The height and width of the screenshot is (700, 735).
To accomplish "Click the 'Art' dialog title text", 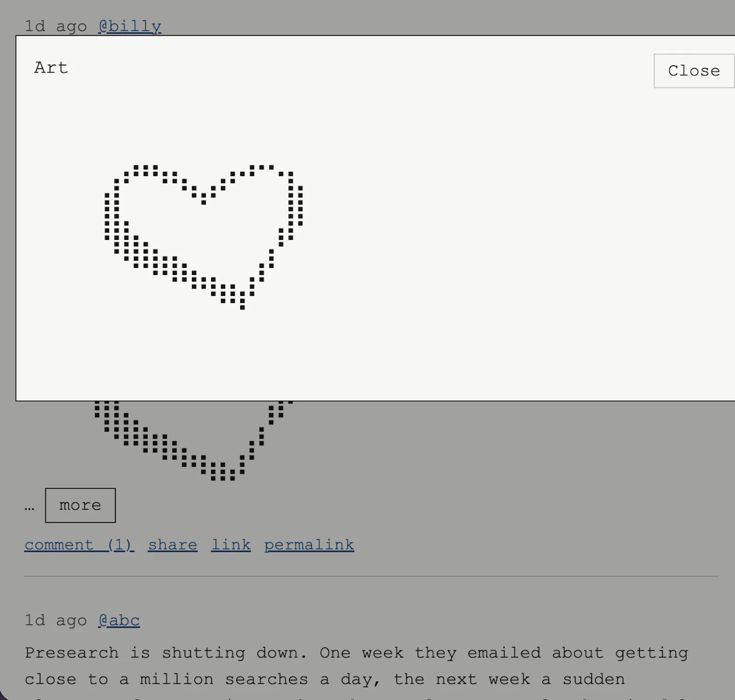I will [x=51, y=68].
